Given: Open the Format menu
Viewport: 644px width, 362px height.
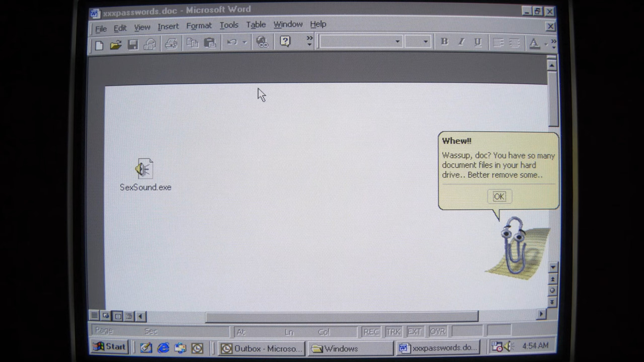Looking at the screenshot, I should click(x=199, y=26).
